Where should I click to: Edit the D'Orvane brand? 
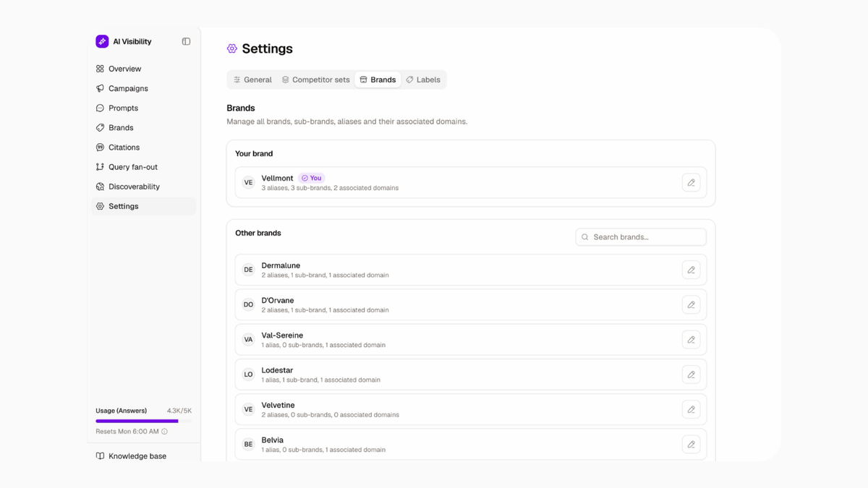click(691, 305)
